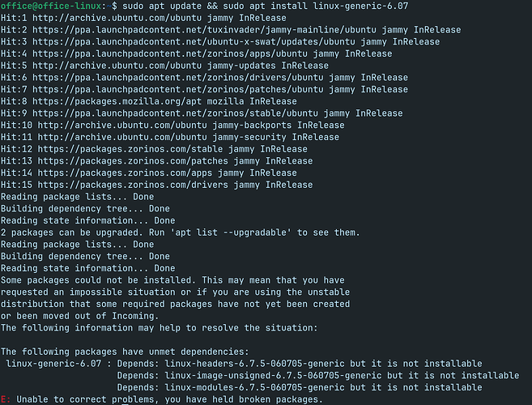The height and width of the screenshot is (405, 532).
Task: Click the archive.ubuntu.com jammy InRelease URL on Hit:1
Action: coord(117,18)
